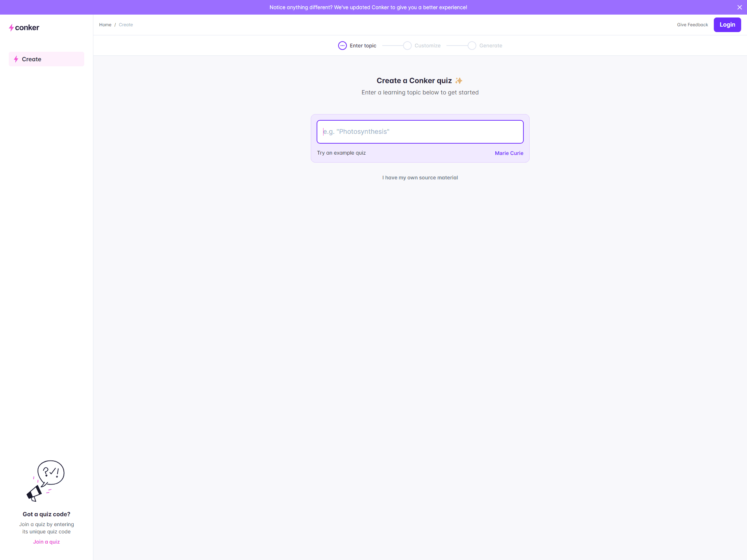The height and width of the screenshot is (560, 747).
Task: Click the 'Notice anything different?' banner text
Action: point(368,7)
